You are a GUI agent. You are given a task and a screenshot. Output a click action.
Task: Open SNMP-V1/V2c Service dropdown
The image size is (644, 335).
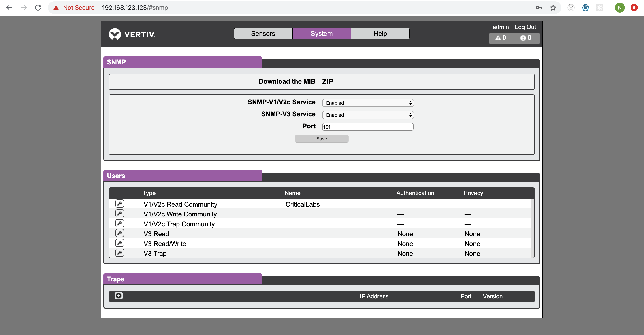pos(368,103)
